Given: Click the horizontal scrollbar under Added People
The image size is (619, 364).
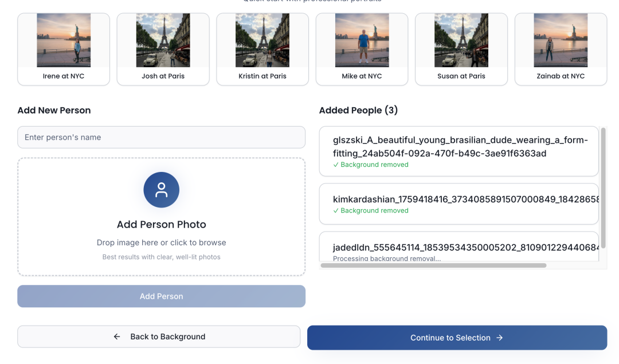Looking at the screenshot, I should click(x=433, y=265).
